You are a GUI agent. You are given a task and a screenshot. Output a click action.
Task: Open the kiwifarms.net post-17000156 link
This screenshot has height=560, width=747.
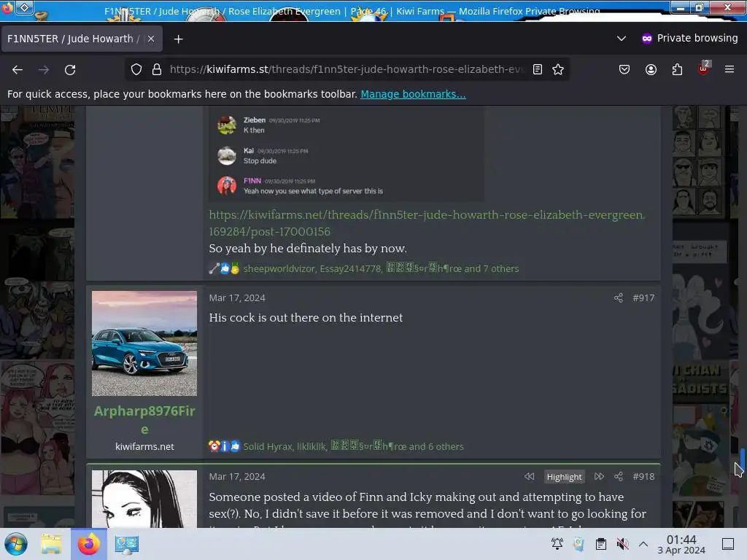(427, 223)
